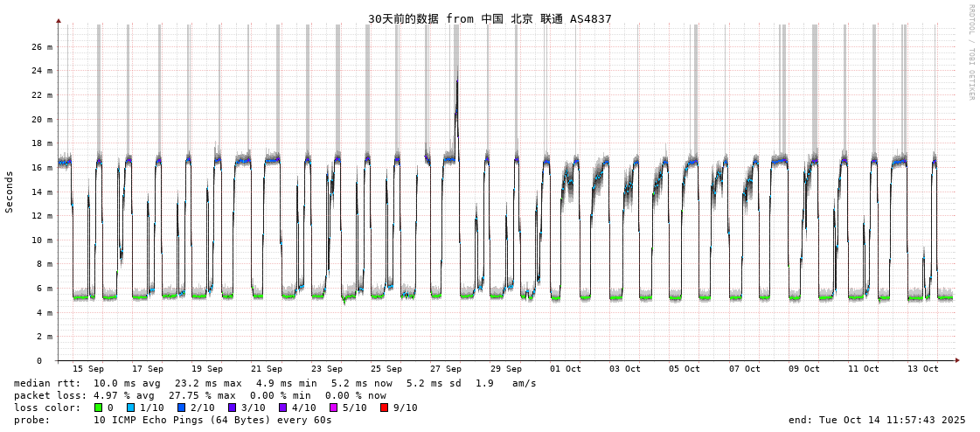Click the graph title mentioning AS4837
The width and height of the screenshot is (980, 432).
point(490,18)
